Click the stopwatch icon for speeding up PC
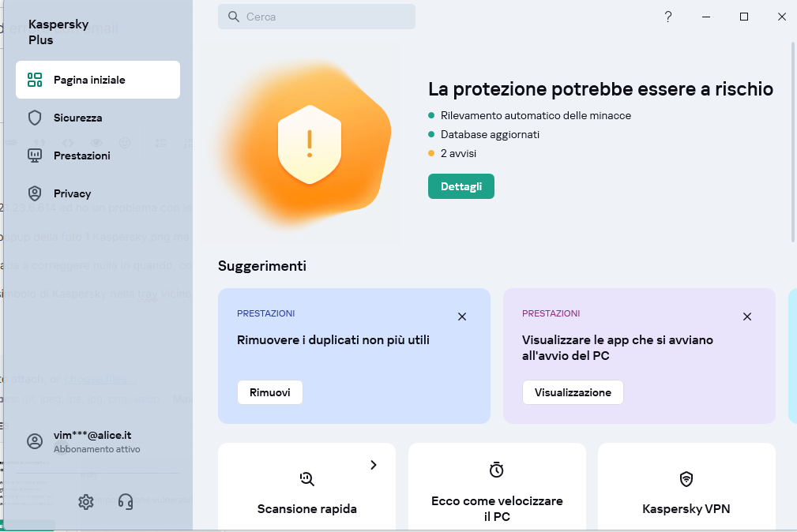 pos(496,470)
